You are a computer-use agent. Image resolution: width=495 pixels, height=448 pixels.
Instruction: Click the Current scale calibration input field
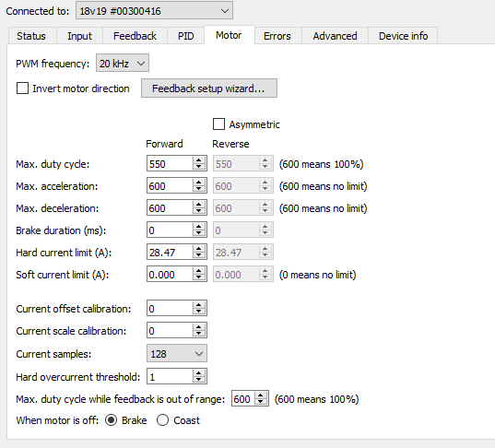170,331
